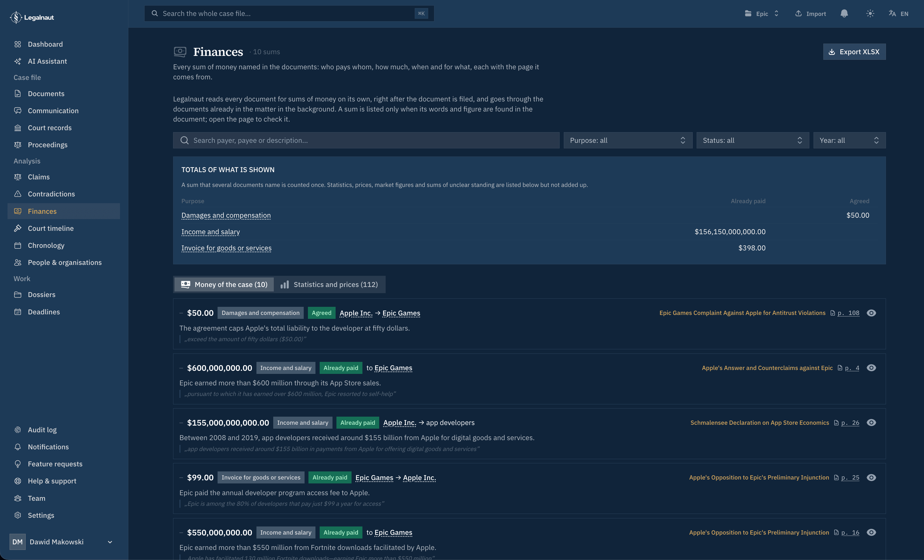Click the Legalnaut logo

(x=32, y=17)
